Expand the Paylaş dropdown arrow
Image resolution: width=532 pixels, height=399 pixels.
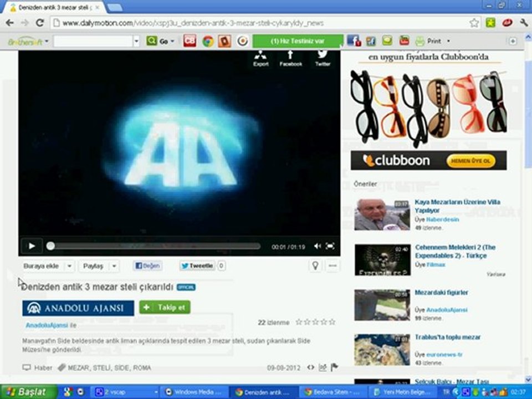114,266
